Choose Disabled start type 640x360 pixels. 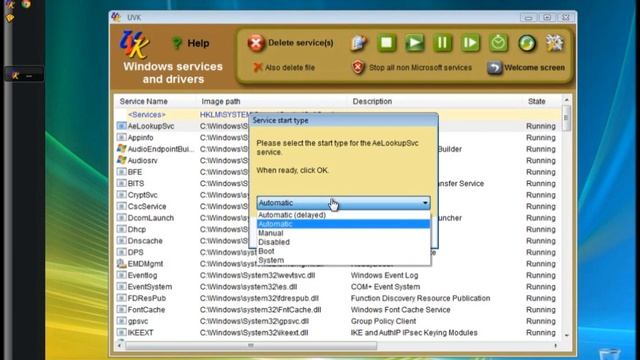(343, 242)
